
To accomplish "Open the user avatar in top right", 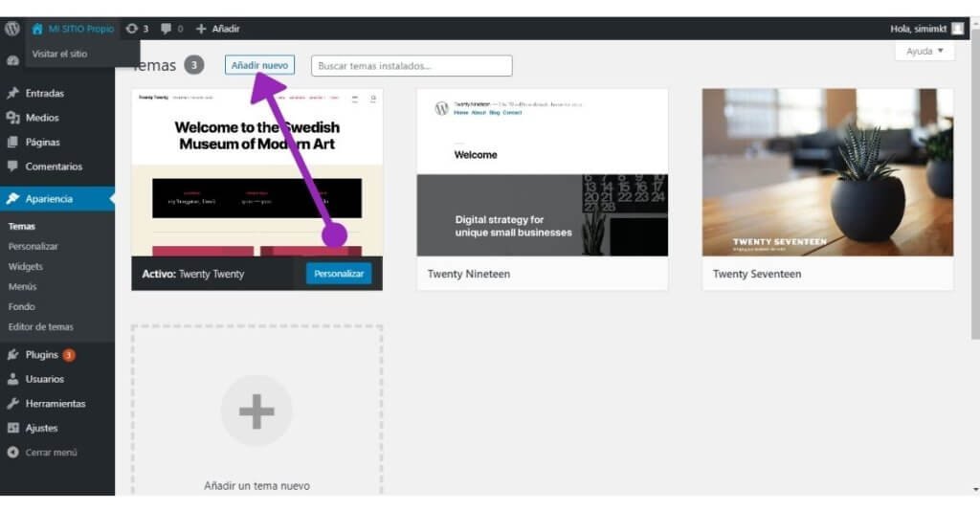I will click(x=957, y=29).
